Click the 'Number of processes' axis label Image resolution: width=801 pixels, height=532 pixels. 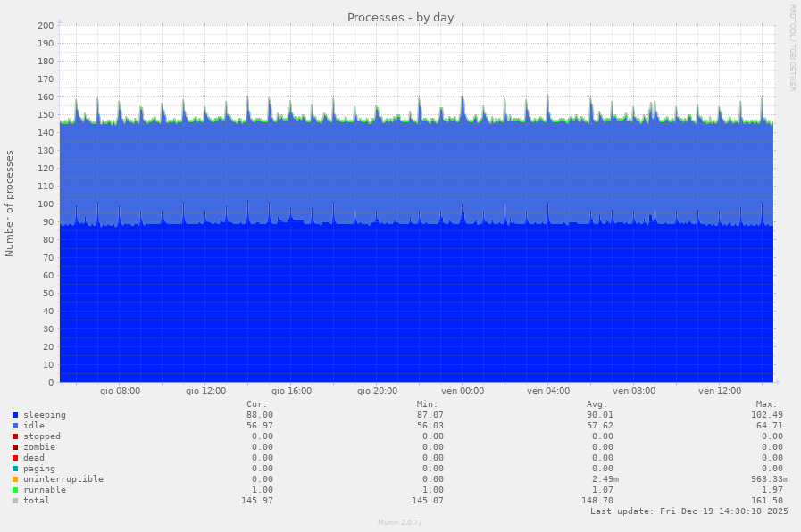10,204
